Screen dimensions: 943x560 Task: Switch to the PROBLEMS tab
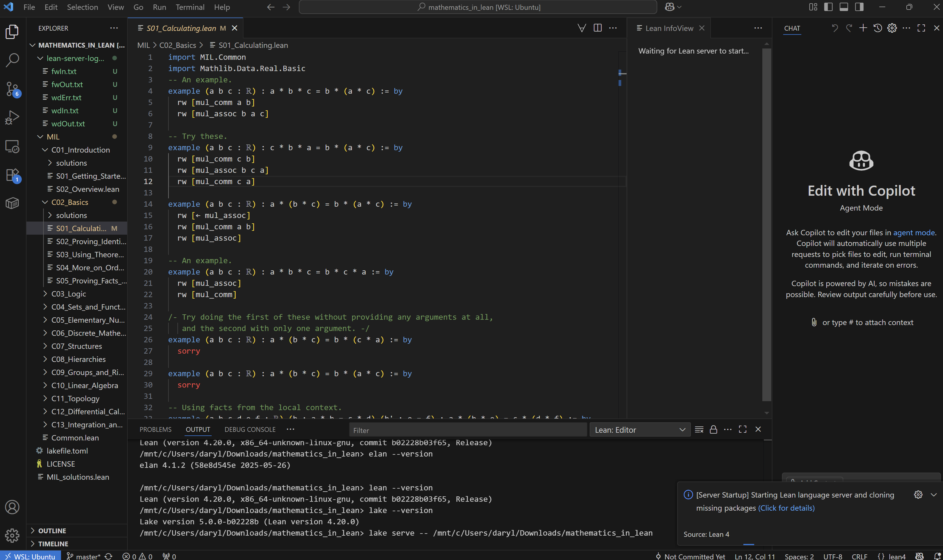coord(155,429)
